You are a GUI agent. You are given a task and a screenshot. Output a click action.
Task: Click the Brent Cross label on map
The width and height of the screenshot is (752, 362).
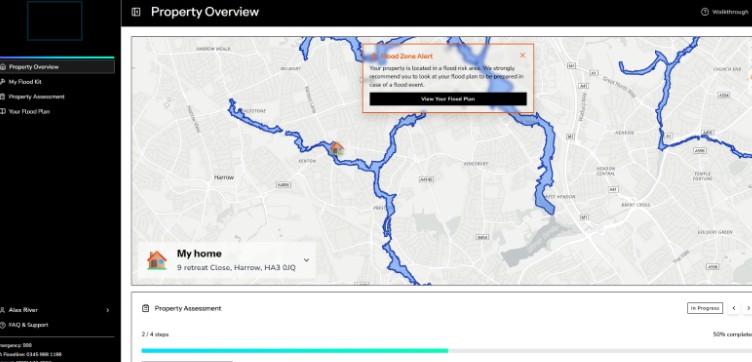(635, 205)
